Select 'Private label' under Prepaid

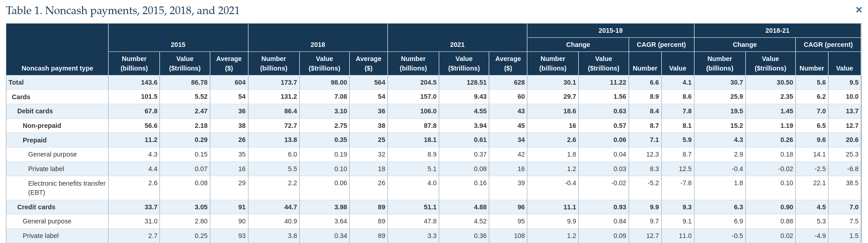pos(46,169)
